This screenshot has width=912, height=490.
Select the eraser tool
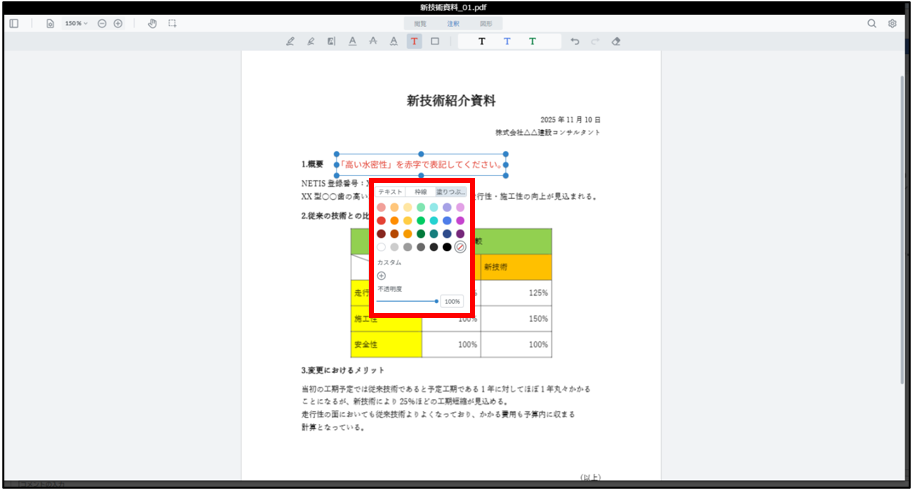point(616,41)
